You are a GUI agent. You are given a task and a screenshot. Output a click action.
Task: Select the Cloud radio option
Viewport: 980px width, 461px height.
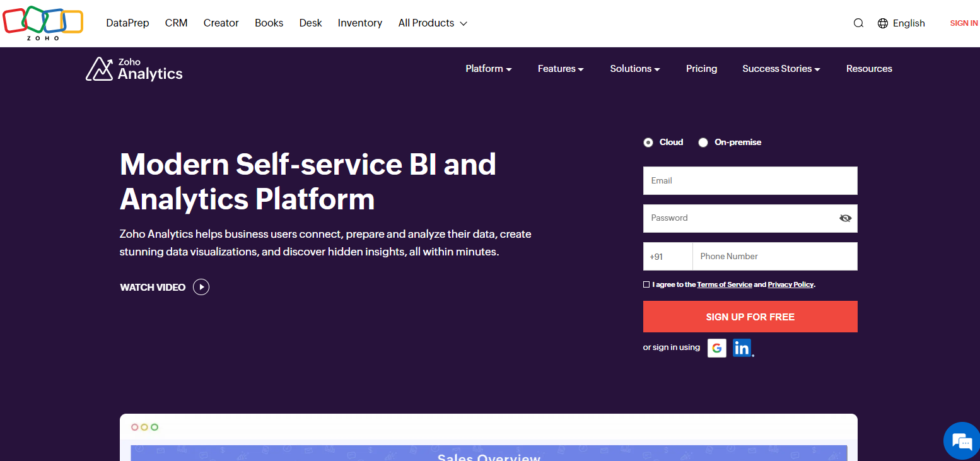tap(648, 143)
